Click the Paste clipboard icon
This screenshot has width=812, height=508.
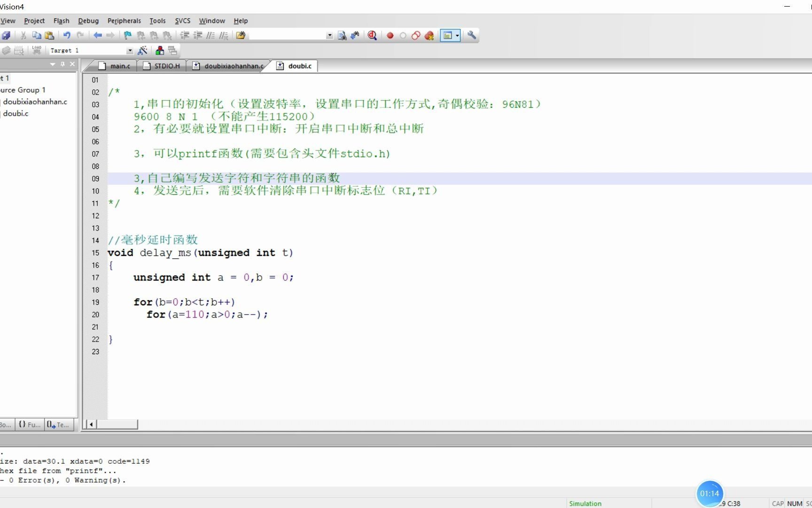click(x=49, y=35)
